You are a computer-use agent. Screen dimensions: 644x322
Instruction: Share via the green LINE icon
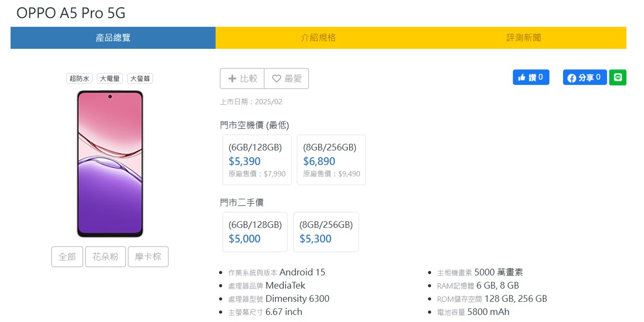tap(618, 77)
